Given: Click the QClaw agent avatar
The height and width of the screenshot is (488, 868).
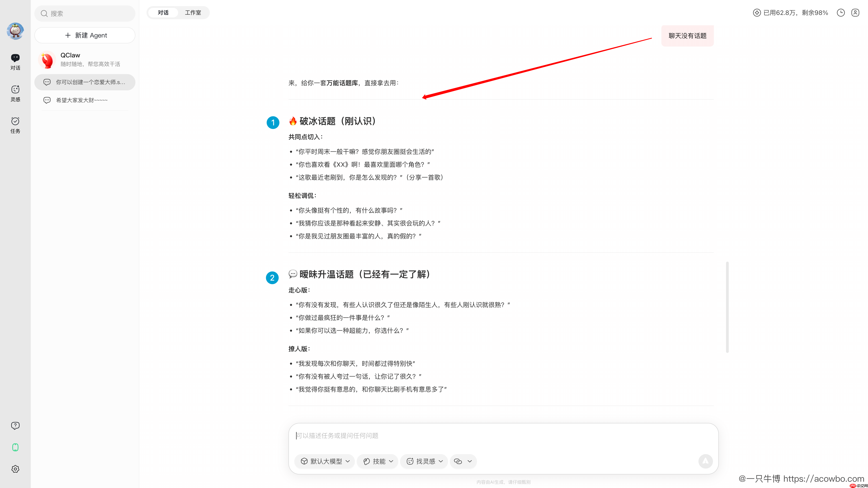Looking at the screenshot, I should [47, 60].
